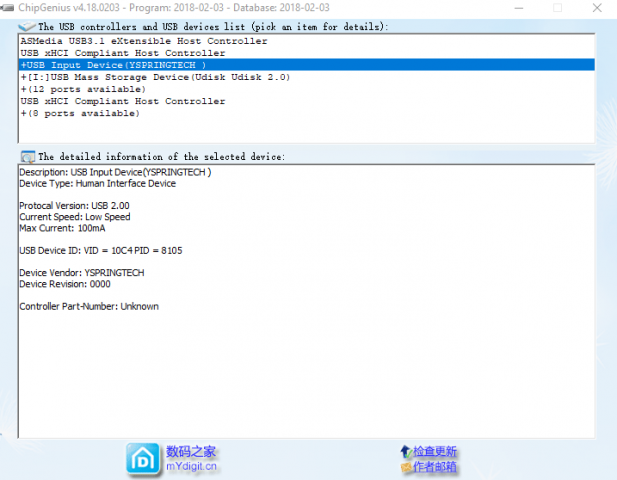Click Device Revision: 0000 line

point(65,284)
